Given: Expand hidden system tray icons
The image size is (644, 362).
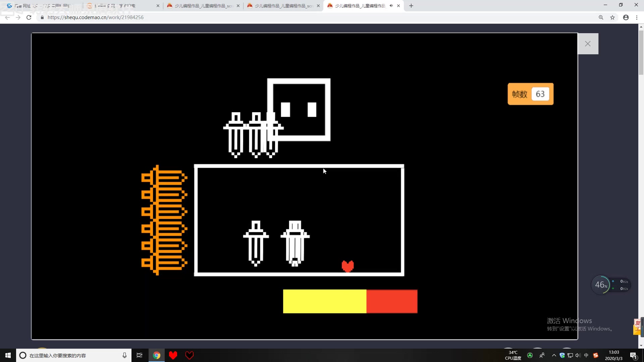Looking at the screenshot, I should pos(554,355).
